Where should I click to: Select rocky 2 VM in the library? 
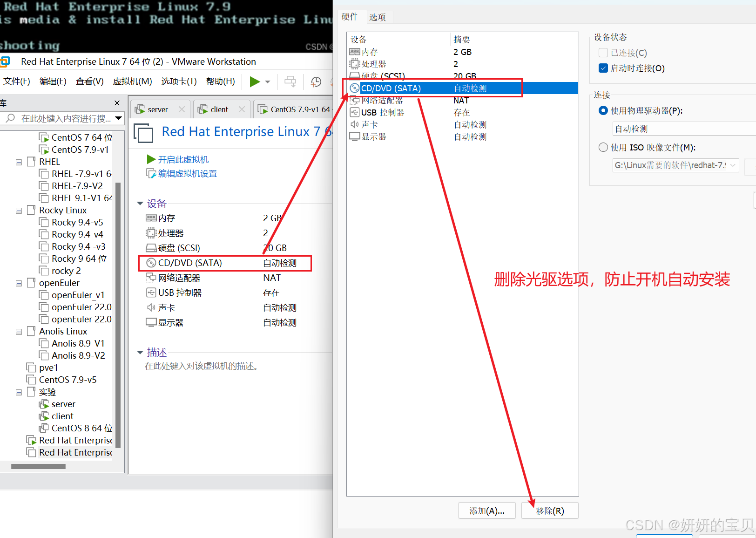tap(66, 271)
